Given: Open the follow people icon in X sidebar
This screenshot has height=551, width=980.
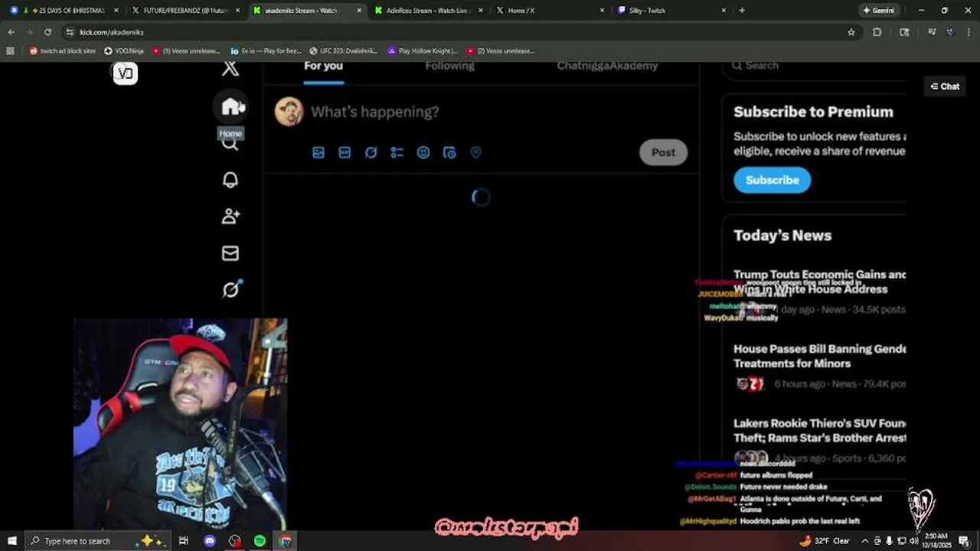Looking at the screenshot, I should point(230,217).
